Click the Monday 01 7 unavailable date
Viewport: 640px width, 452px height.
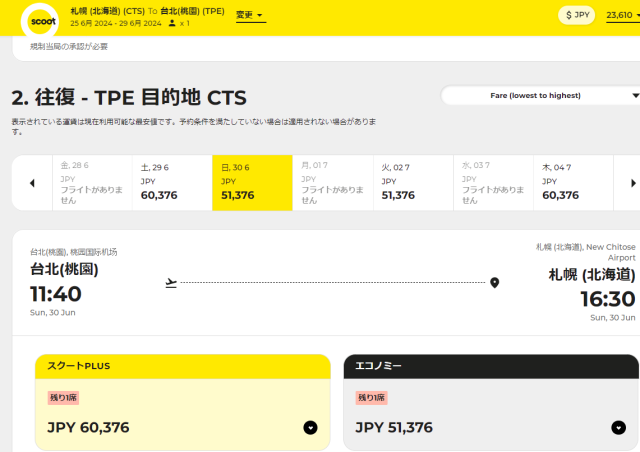click(332, 182)
